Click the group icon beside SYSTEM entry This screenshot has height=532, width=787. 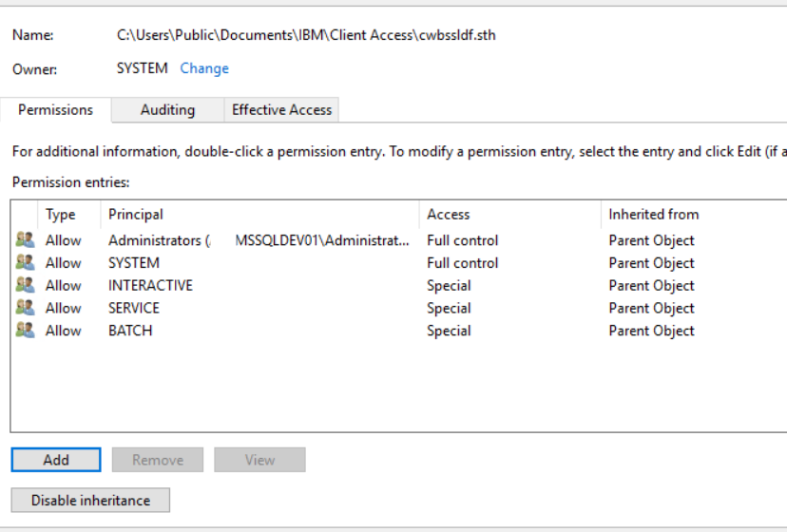25,262
